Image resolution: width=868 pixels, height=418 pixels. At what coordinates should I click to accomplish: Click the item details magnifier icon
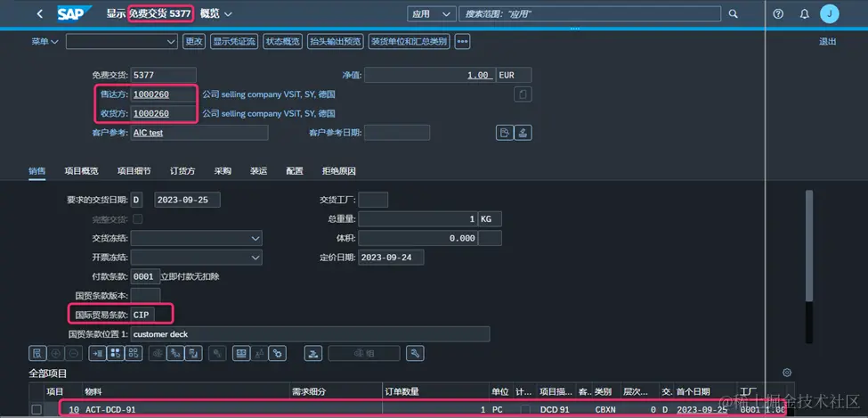[x=37, y=353]
